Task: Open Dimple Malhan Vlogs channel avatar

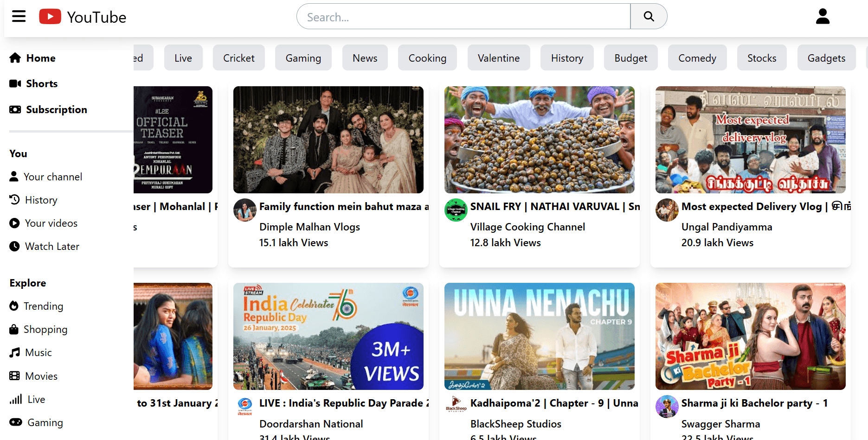Action: [x=245, y=210]
